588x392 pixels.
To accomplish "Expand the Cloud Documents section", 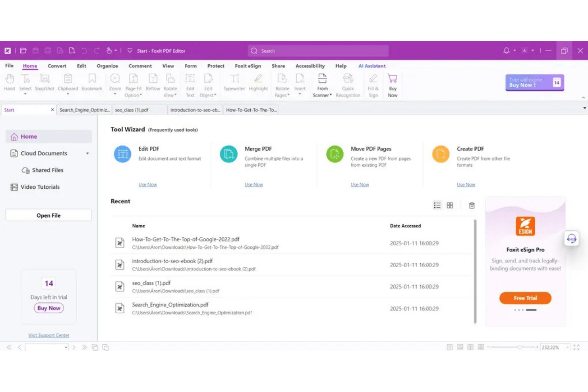I will (87, 154).
